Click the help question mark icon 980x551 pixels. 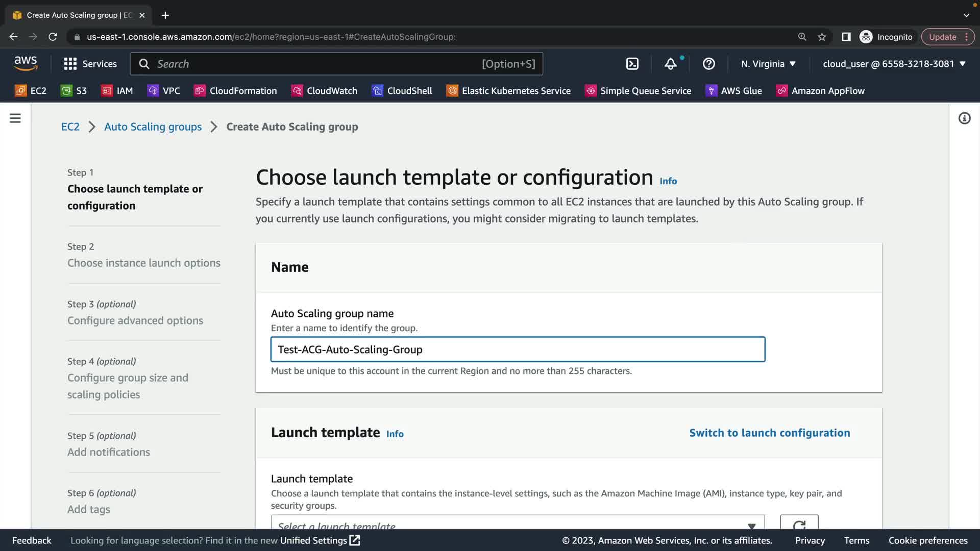click(x=708, y=64)
